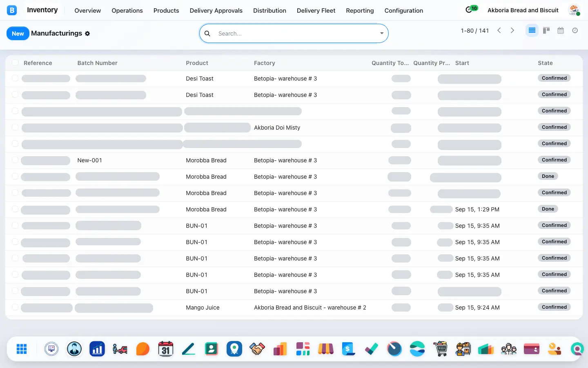This screenshot has height=368, width=588.
Task: Open the map pin app icon
Action: (234, 349)
